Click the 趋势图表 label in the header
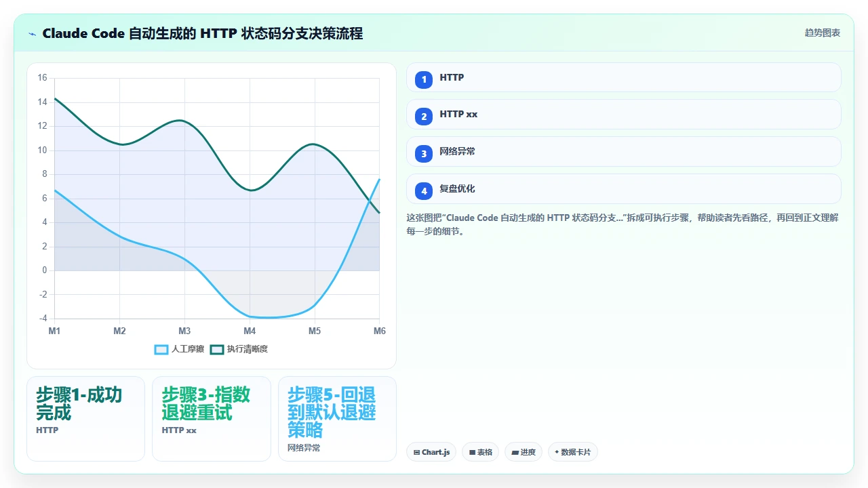 pos(823,33)
